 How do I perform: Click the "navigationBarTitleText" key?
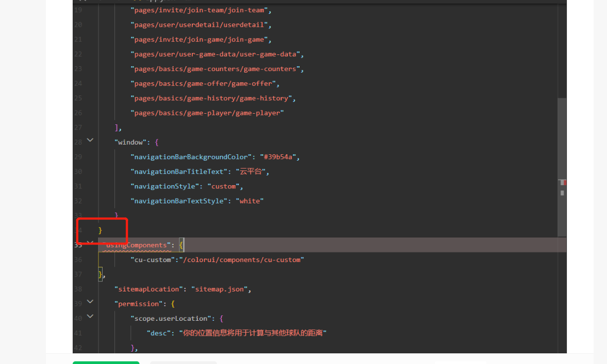(179, 172)
